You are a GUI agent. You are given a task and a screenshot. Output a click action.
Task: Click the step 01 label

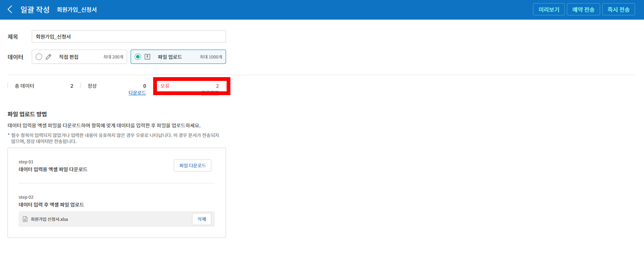26,161
